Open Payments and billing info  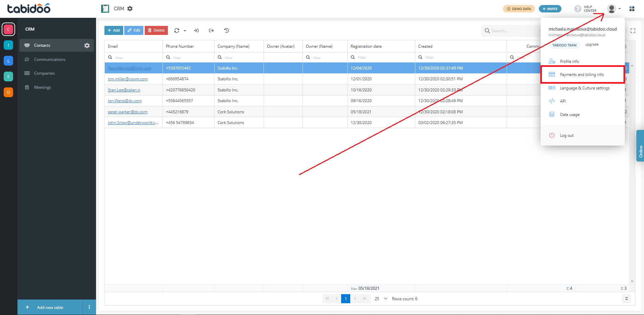tap(583, 75)
